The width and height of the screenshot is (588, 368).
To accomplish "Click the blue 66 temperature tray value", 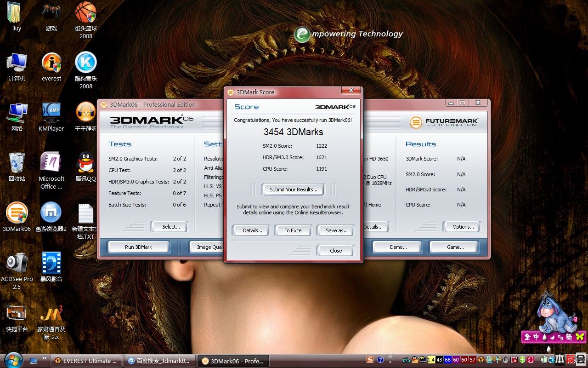I will point(447,360).
